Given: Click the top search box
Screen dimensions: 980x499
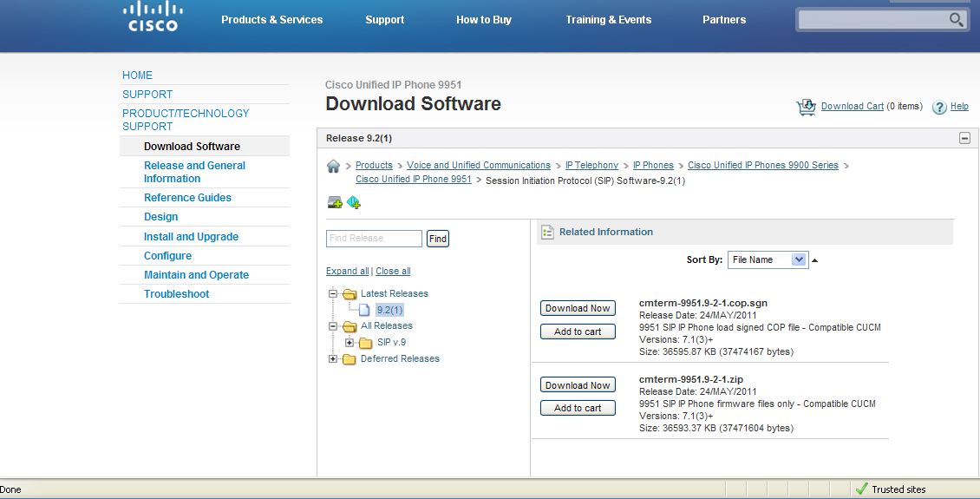Looking at the screenshot, I should [x=873, y=19].
